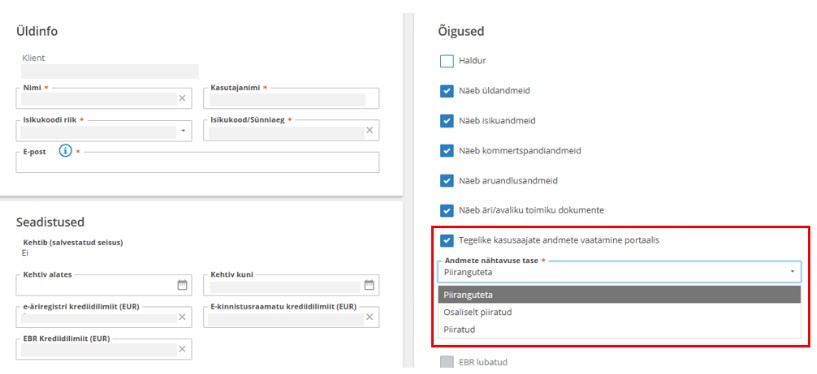The image size is (817, 374).
Task: Collapse the Andmete nähtavuse tase dropdown arrow
Action: [x=792, y=271]
